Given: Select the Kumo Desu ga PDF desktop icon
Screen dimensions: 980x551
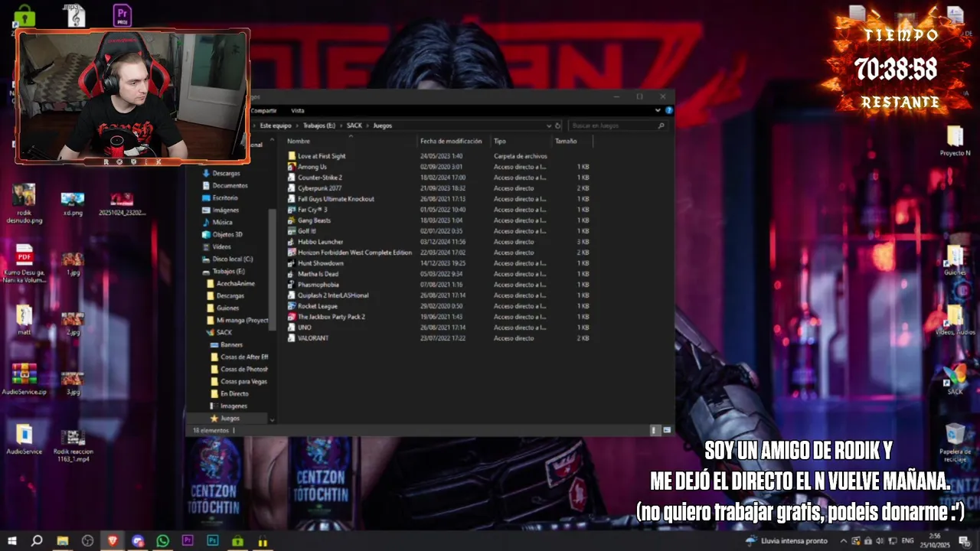Looking at the screenshot, I should pyautogui.click(x=24, y=254).
